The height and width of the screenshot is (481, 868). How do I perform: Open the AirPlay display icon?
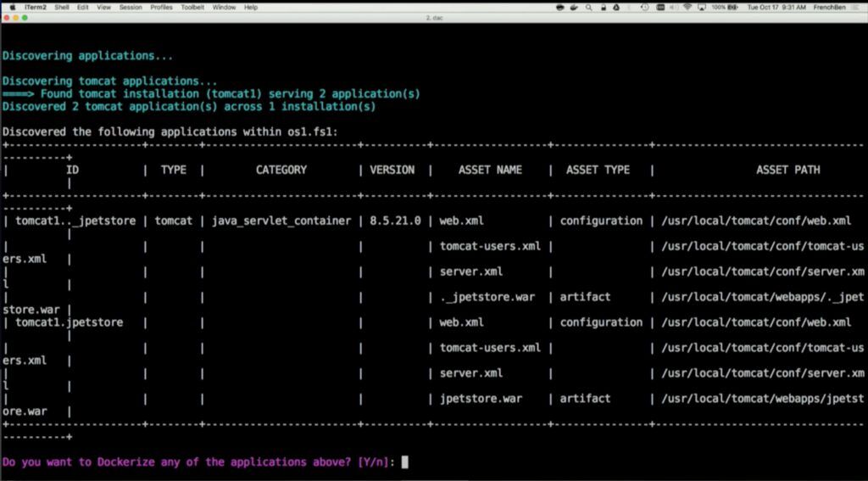pos(702,7)
